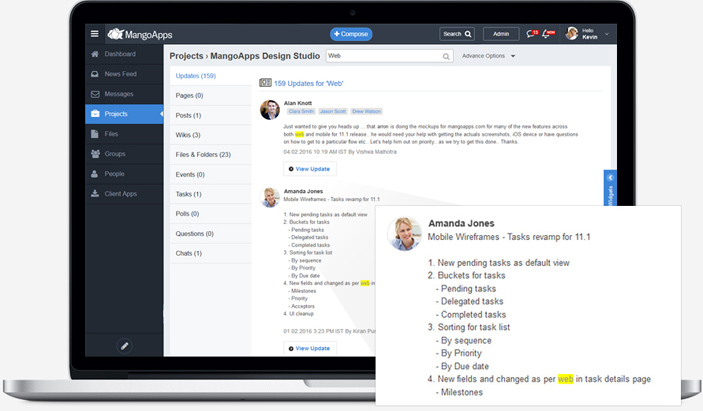Open Client Apps in the sidebar

point(124,194)
